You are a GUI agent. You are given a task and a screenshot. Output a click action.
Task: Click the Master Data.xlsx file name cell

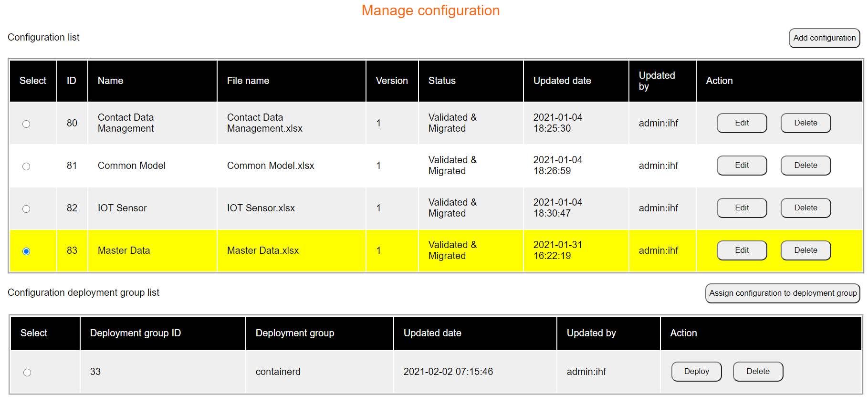(291, 250)
